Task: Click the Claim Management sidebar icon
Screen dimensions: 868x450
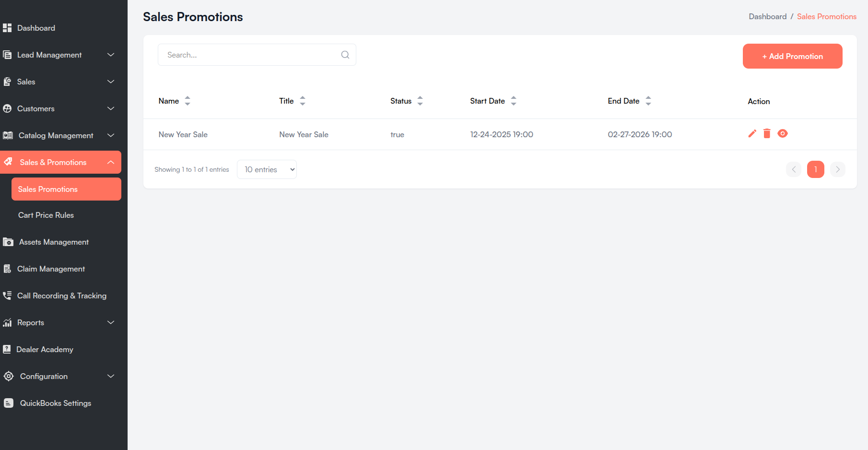Action: pyautogui.click(x=7, y=269)
